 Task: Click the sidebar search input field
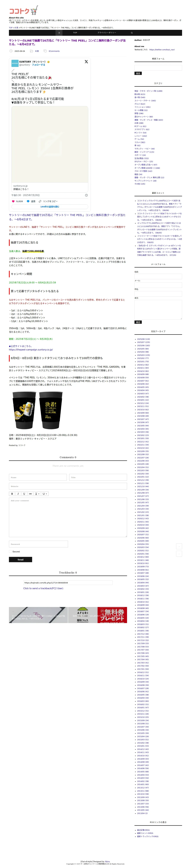pyautogui.click(x=158, y=68)
